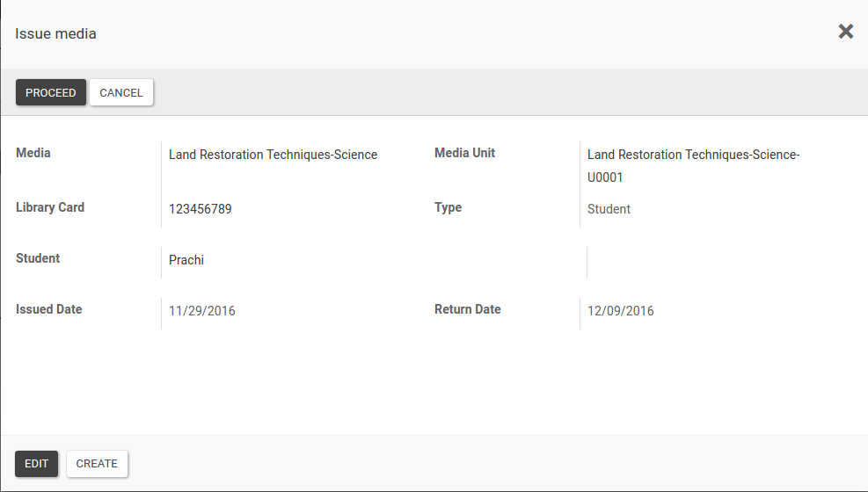
Task: Select the return date 12/09/2016
Action: click(621, 311)
